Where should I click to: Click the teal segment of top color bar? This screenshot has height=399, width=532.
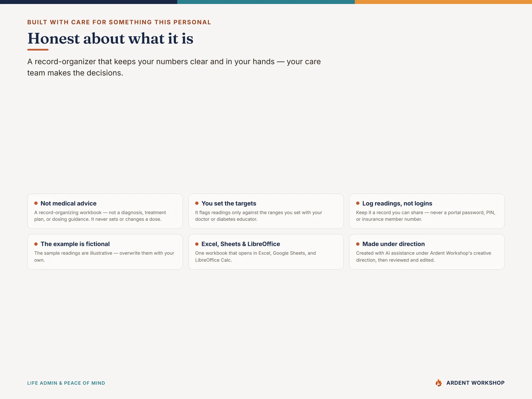pyautogui.click(x=266, y=2)
